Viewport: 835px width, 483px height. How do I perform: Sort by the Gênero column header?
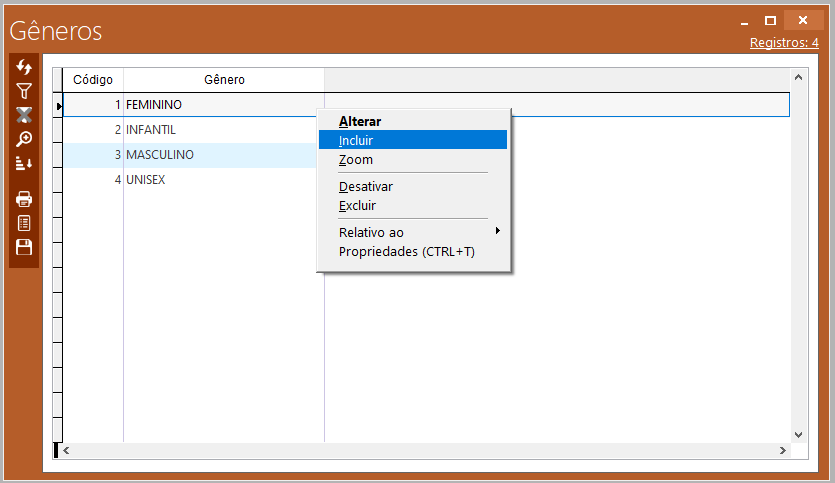click(224, 80)
